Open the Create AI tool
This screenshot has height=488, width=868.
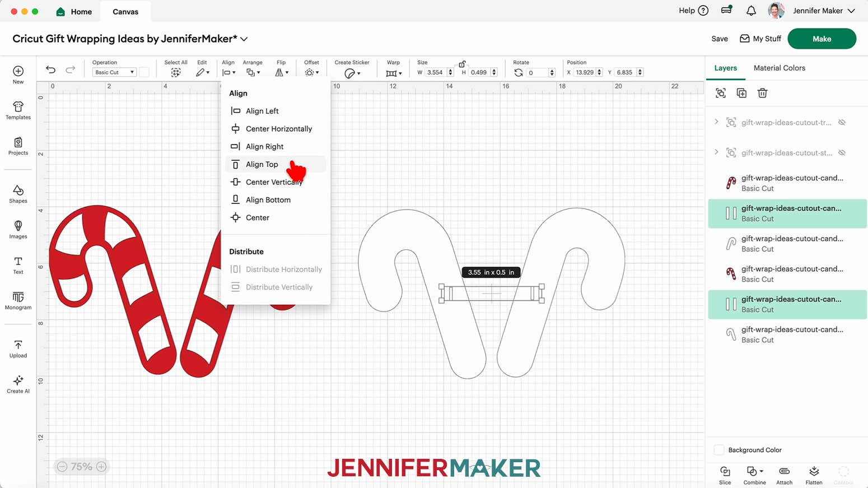(x=18, y=380)
